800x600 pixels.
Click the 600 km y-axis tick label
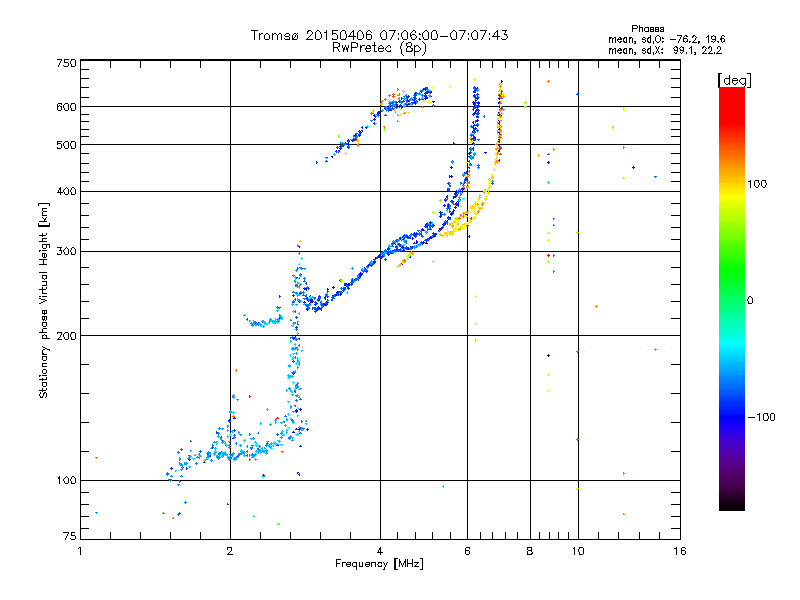pos(66,107)
